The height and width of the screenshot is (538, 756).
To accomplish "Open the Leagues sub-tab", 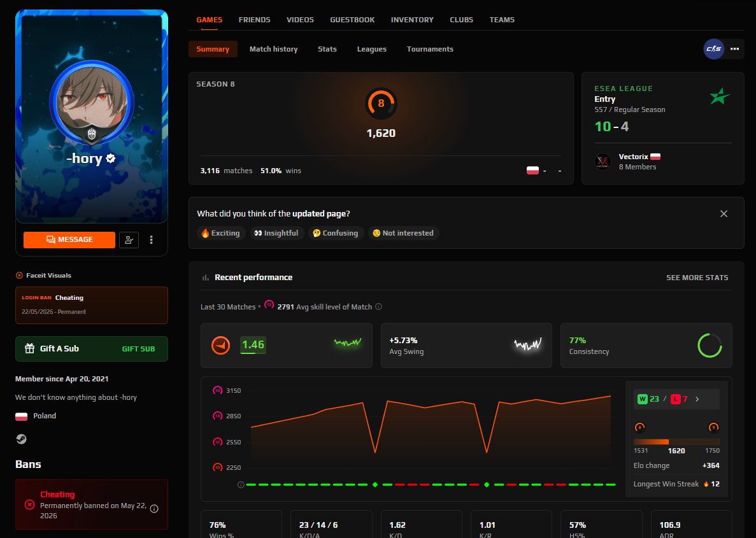I will (x=372, y=49).
